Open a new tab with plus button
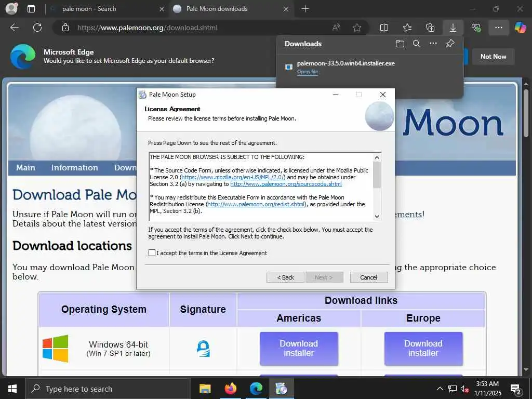The image size is (532, 399). coord(305,9)
